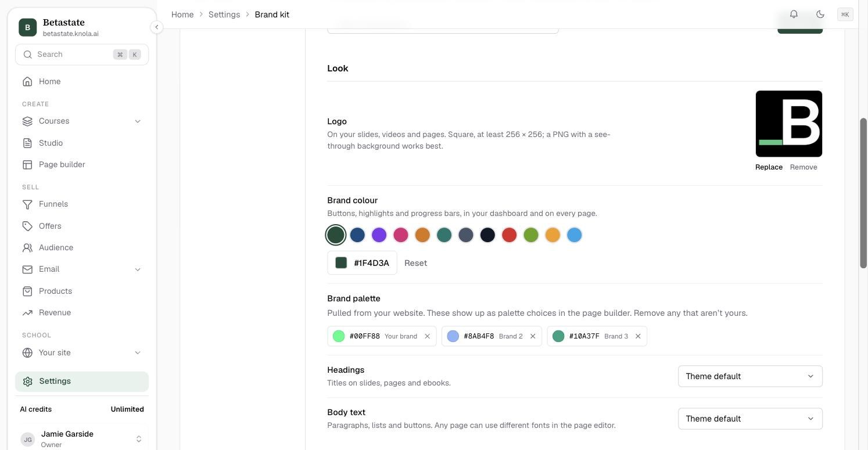Click the Betastate logo thumbnail

coord(789,124)
